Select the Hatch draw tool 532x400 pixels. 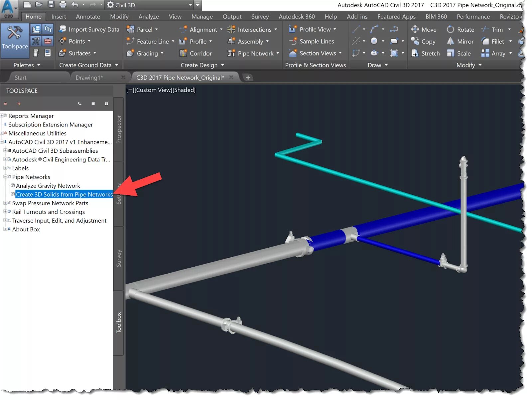coord(394,53)
